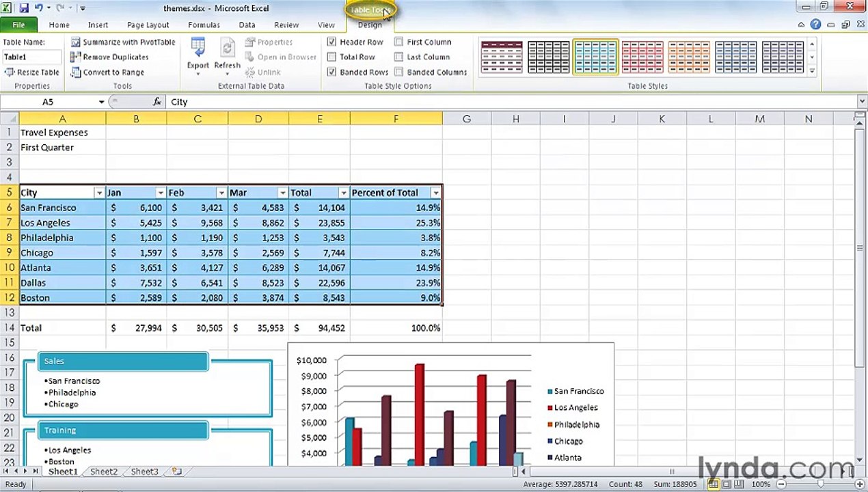
Task: Open the Export dropdown arrow
Action: click(198, 74)
